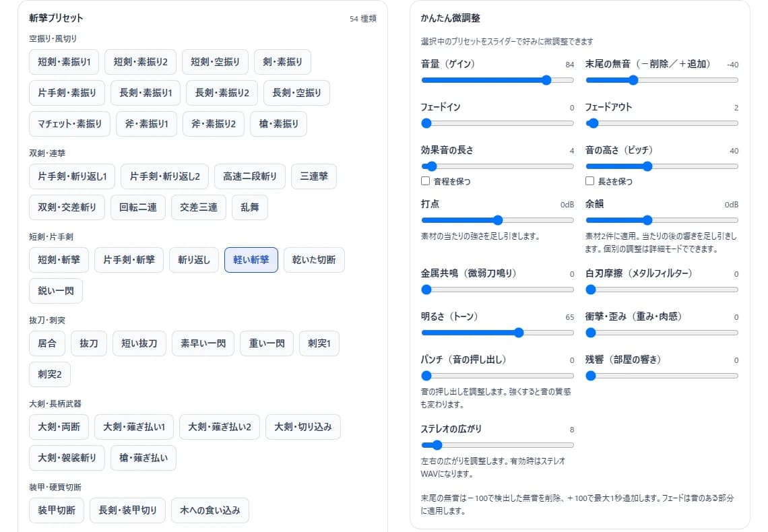This screenshot has width=768, height=532.
Task: Choose the 短剣・空振り preset
Action: [215, 62]
